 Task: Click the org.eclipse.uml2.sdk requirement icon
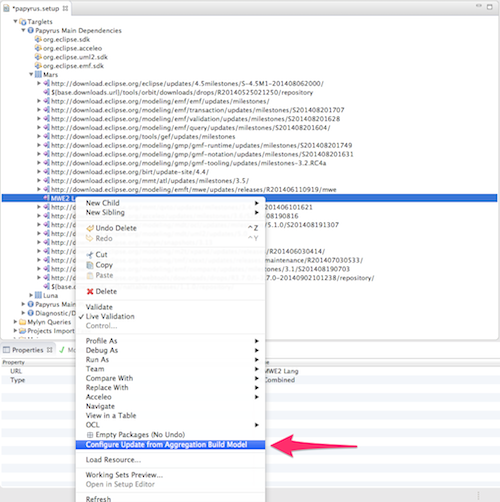click(38, 57)
